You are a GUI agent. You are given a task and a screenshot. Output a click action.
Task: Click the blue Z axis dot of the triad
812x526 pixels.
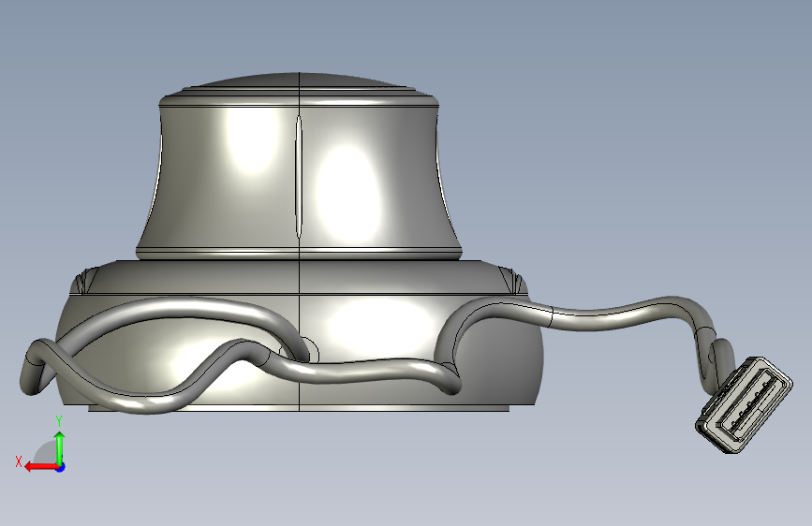coord(61,467)
